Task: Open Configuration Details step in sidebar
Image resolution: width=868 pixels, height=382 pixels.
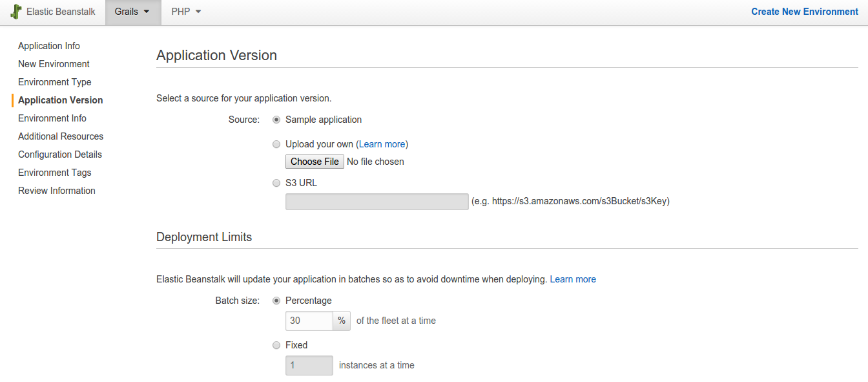Action: [60, 154]
